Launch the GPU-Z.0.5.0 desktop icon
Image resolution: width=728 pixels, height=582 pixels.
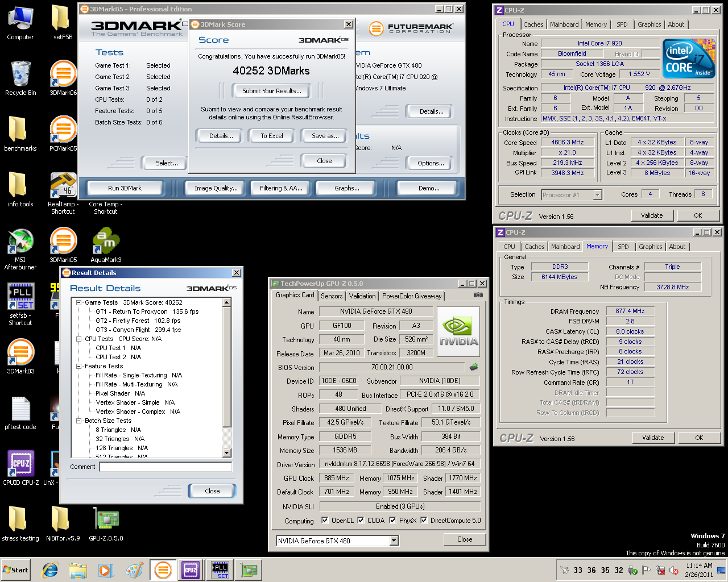(106, 524)
